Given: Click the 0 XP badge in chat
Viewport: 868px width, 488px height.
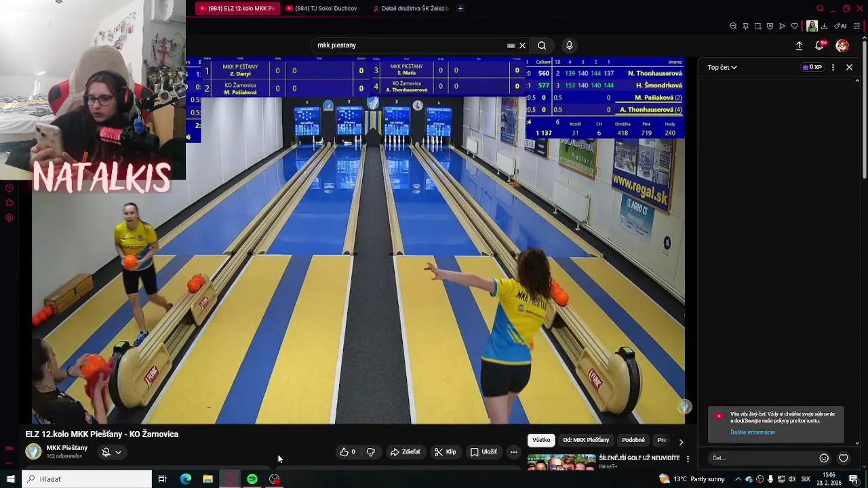Looking at the screenshot, I should (812, 67).
